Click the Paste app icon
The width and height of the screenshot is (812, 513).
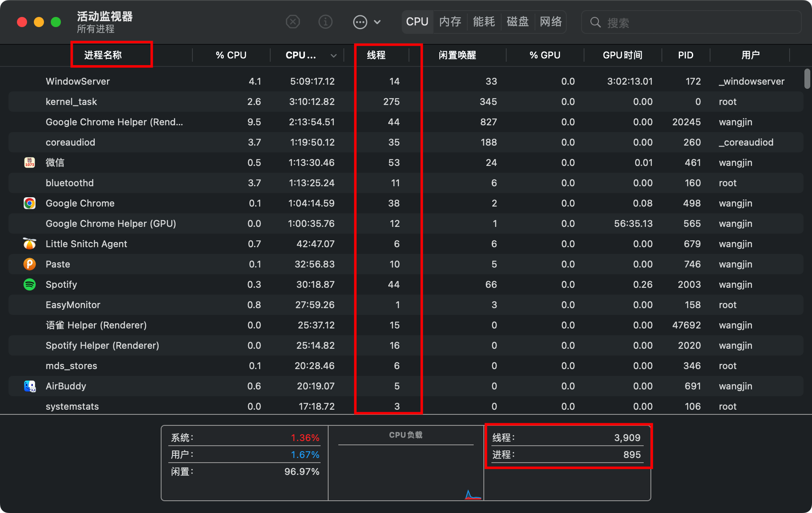(x=30, y=264)
